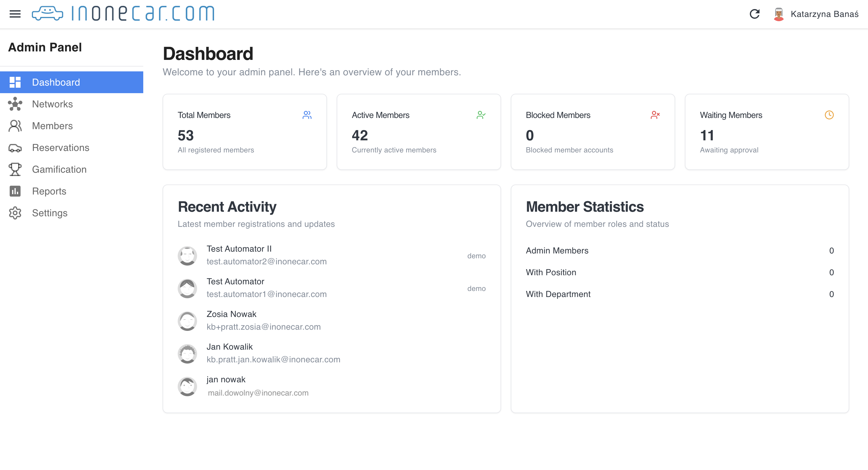868x470 pixels.
Task: Open the Total Members card
Action: click(x=245, y=132)
